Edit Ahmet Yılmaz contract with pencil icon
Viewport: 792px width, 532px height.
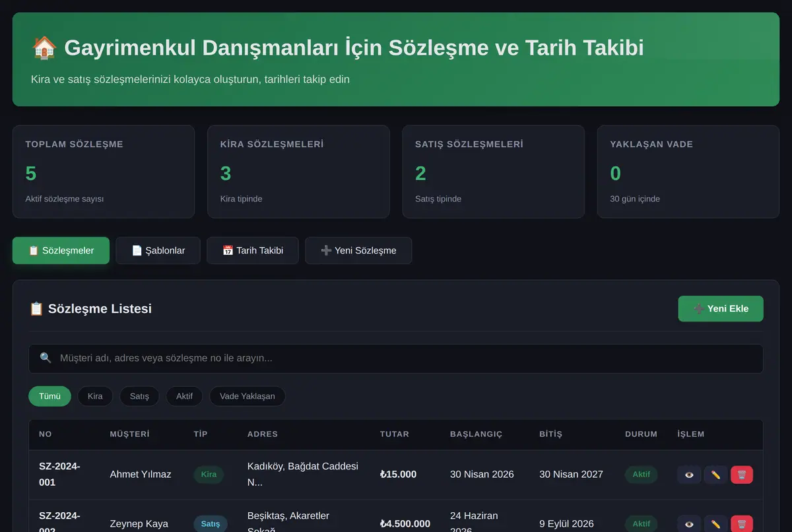pyautogui.click(x=715, y=475)
